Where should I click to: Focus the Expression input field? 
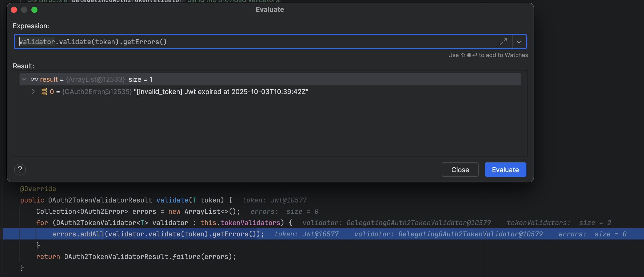[x=257, y=42]
